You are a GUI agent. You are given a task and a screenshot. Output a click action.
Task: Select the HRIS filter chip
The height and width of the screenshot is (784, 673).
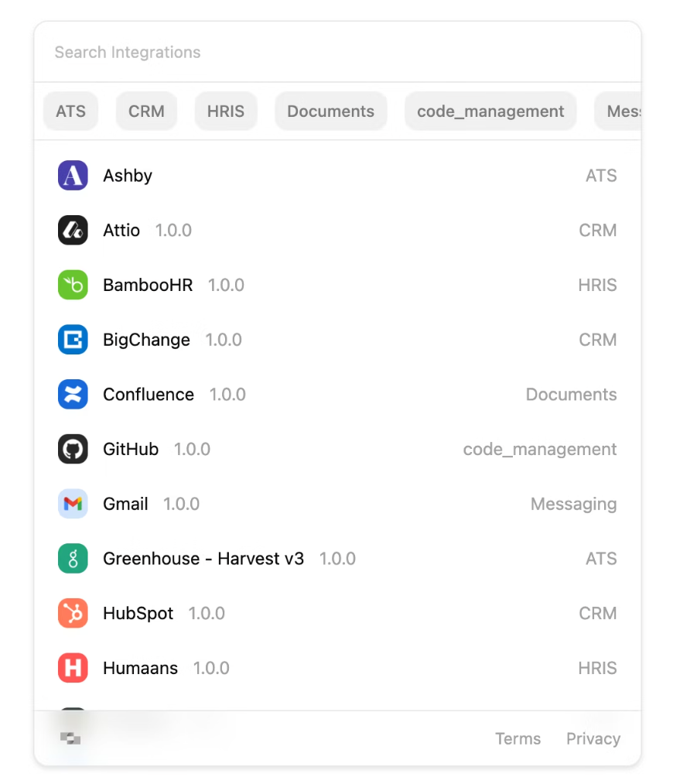(226, 111)
